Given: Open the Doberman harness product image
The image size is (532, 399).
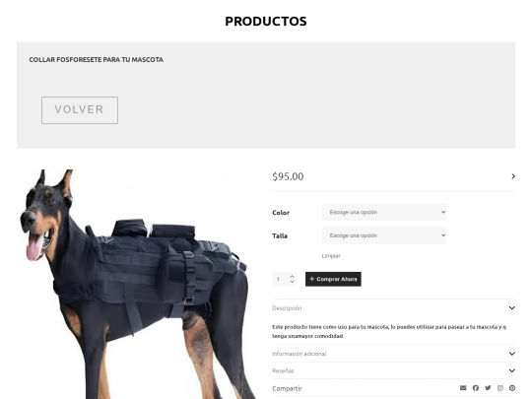Looking at the screenshot, I should coord(137,285).
